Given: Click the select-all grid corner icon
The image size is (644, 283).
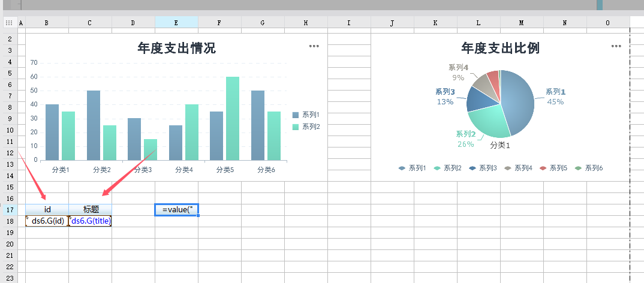Looking at the screenshot, I should [x=8, y=23].
